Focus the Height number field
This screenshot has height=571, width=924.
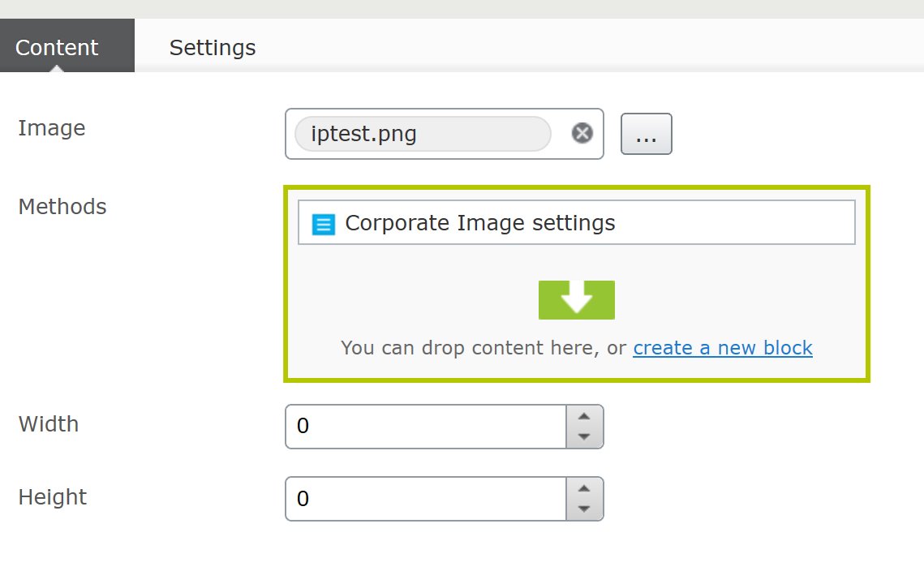coord(426,499)
